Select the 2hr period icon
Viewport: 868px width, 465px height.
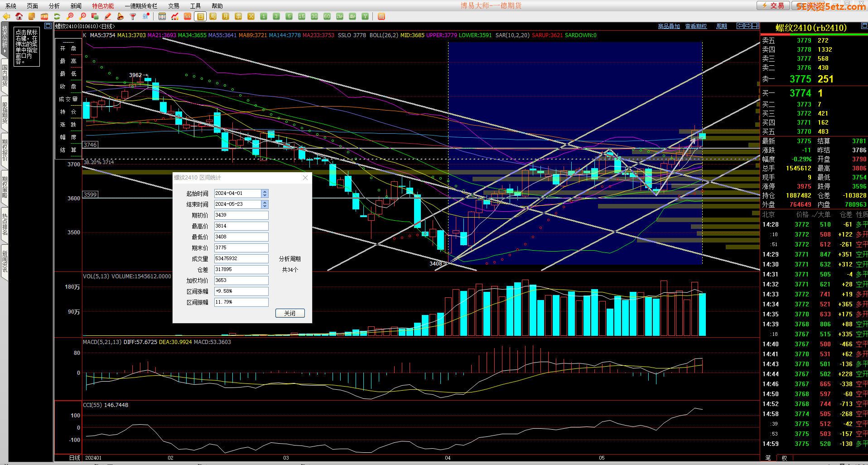click(x=340, y=16)
